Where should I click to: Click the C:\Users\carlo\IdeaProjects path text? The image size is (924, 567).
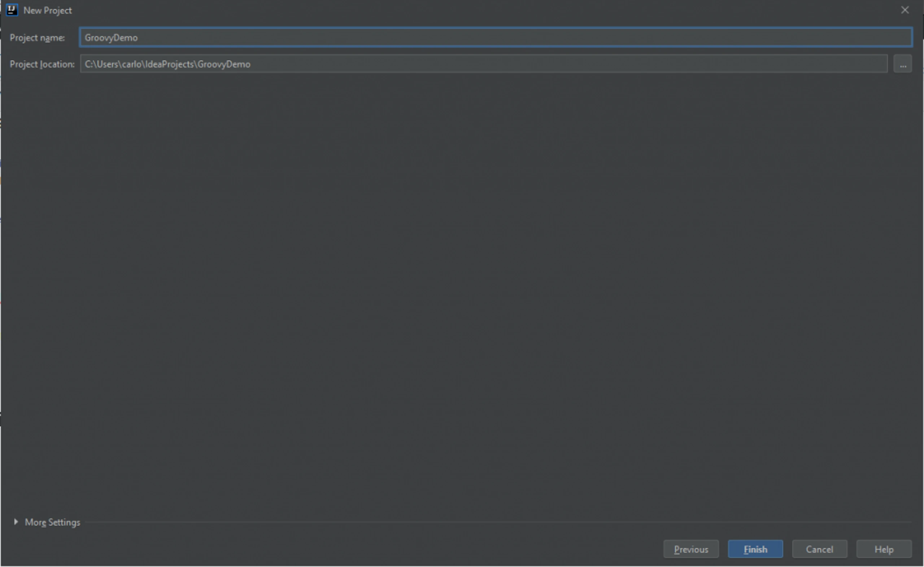point(139,64)
